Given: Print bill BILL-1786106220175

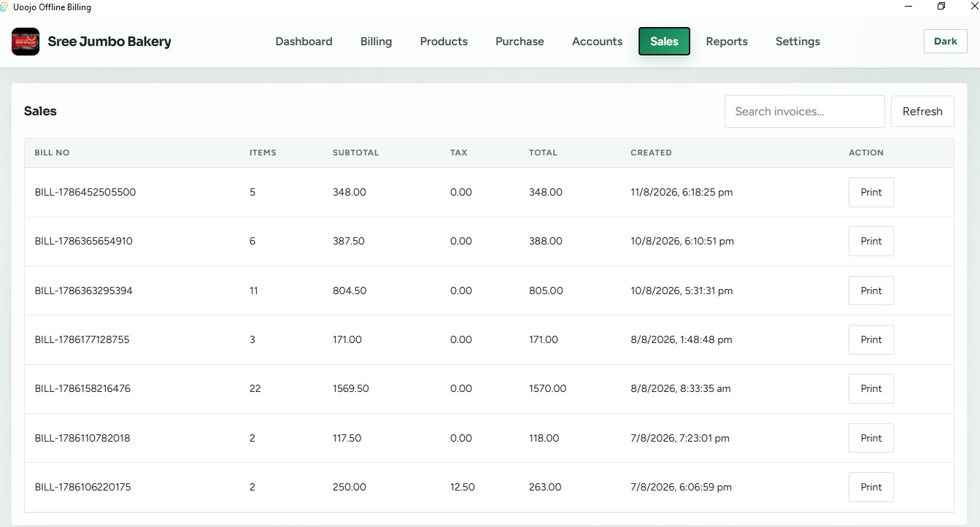Looking at the screenshot, I should [x=871, y=487].
